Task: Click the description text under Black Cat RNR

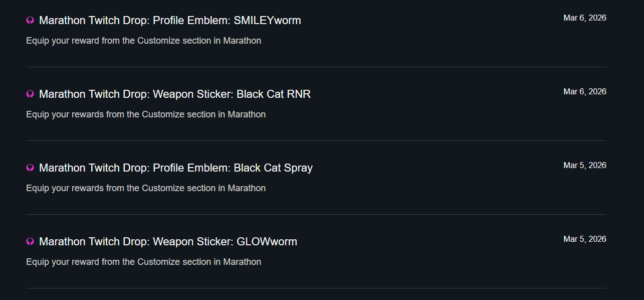Action: click(x=146, y=114)
